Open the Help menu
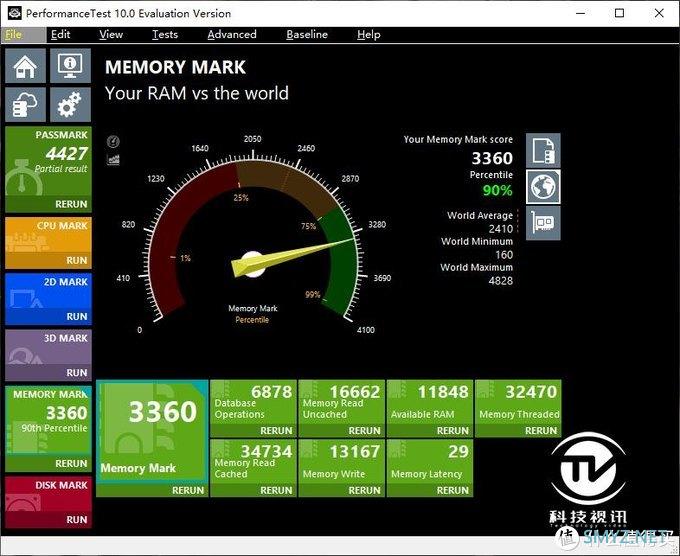Image resolution: width=680 pixels, height=556 pixels. click(369, 35)
